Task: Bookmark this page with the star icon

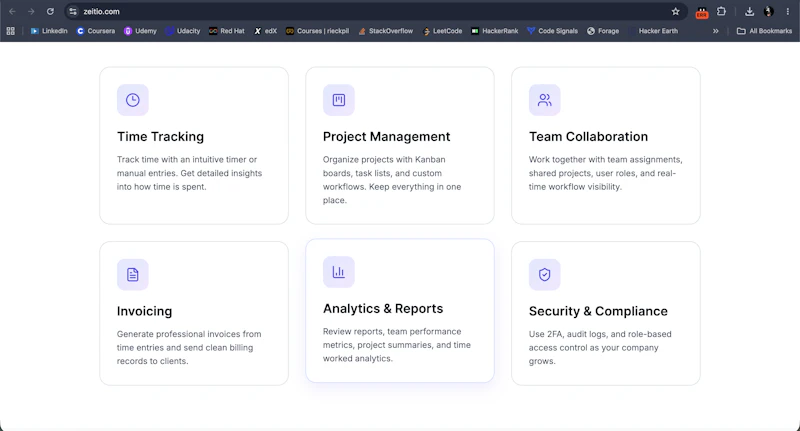Action: [x=676, y=11]
